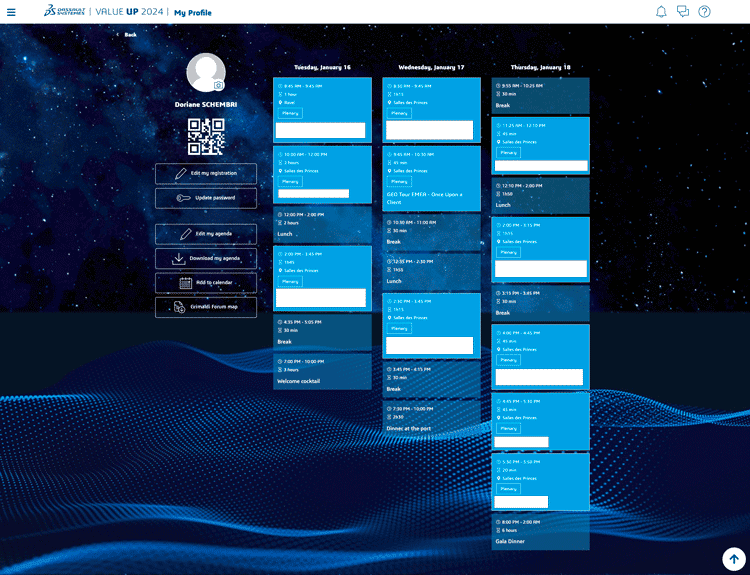Open the hamburger menu
750x575 pixels.
[11, 12]
